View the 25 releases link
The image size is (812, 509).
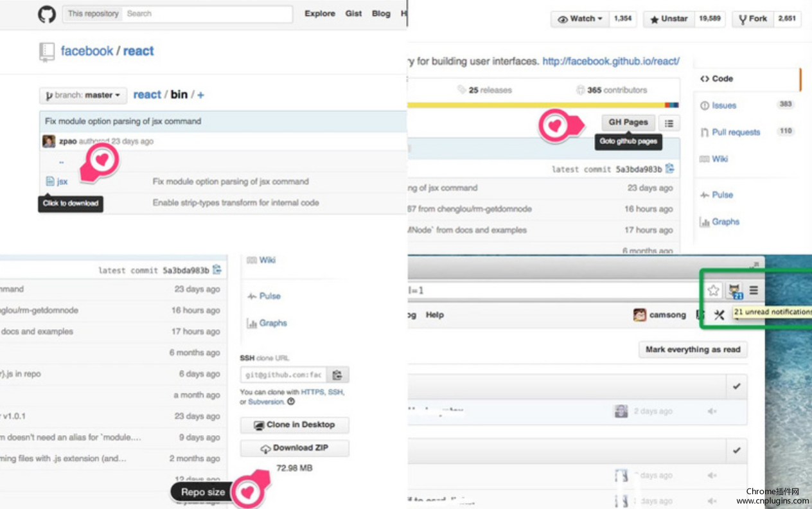[x=484, y=90]
